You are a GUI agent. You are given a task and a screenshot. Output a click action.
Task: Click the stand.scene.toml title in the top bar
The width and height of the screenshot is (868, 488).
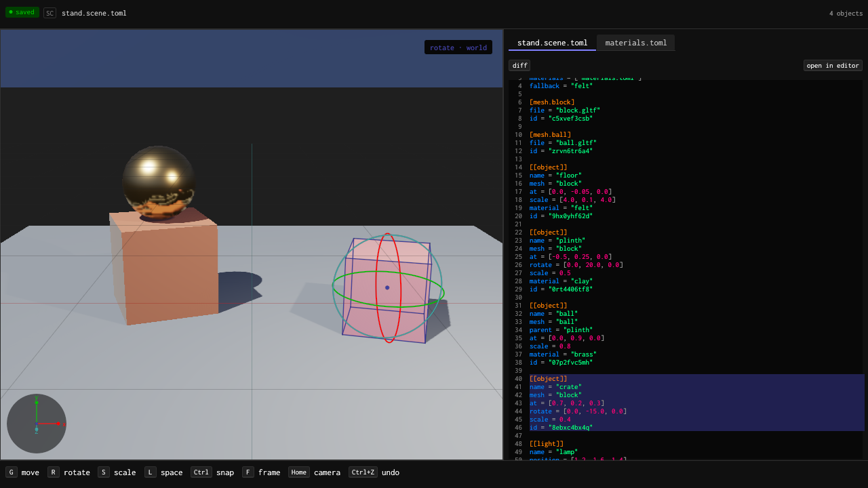tap(94, 13)
